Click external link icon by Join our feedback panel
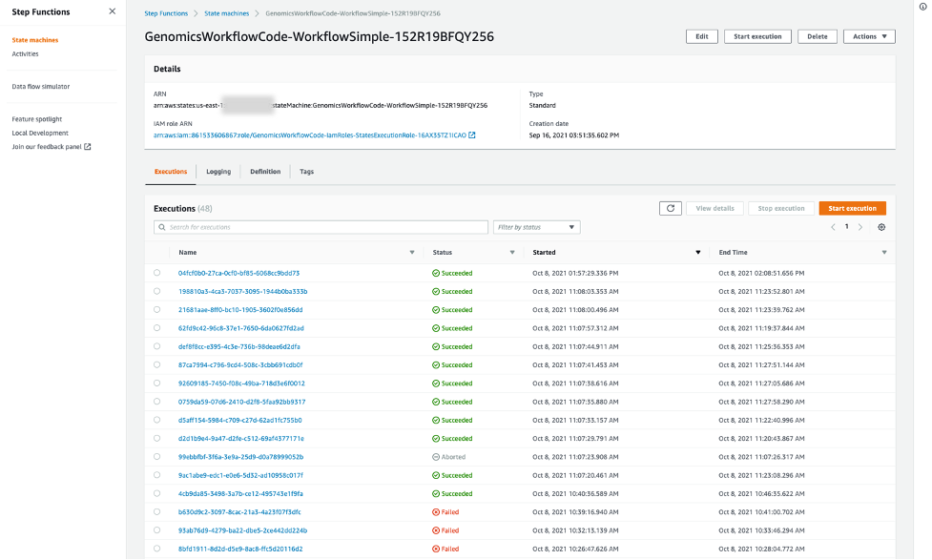 click(x=88, y=146)
